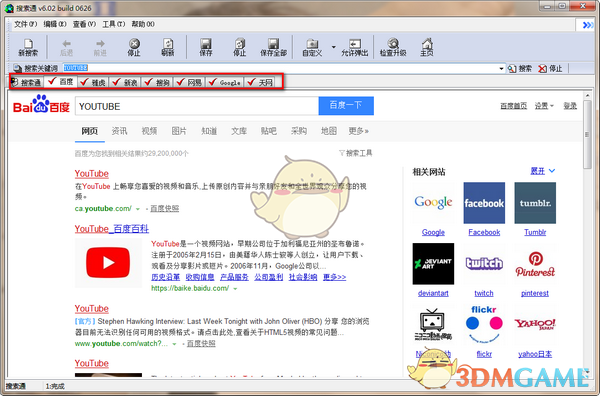Click the 保存 floppy disk icon
This screenshot has width=600, height=396.
point(206,47)
